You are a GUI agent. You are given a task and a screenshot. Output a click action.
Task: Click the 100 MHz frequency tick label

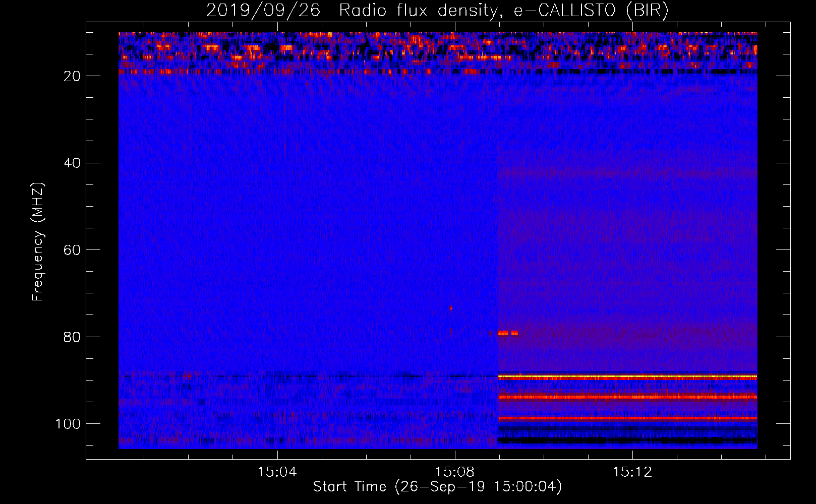point(68,424)
